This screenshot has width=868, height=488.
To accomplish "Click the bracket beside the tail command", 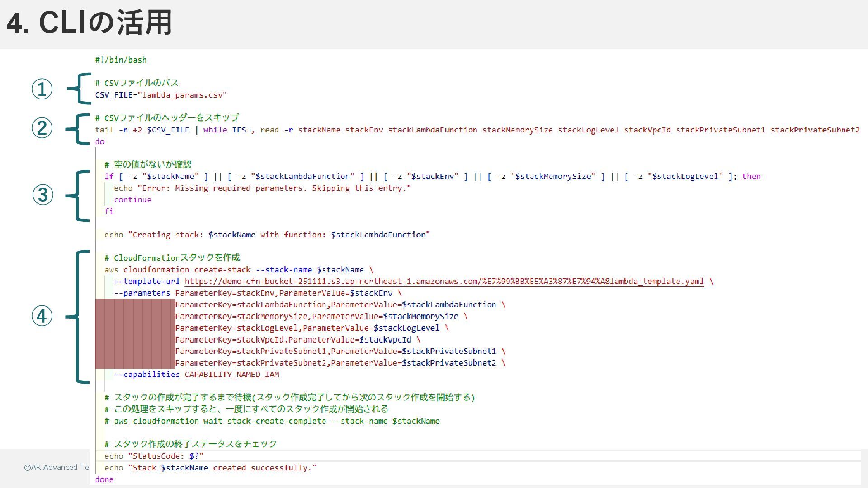I will [78, 129].
